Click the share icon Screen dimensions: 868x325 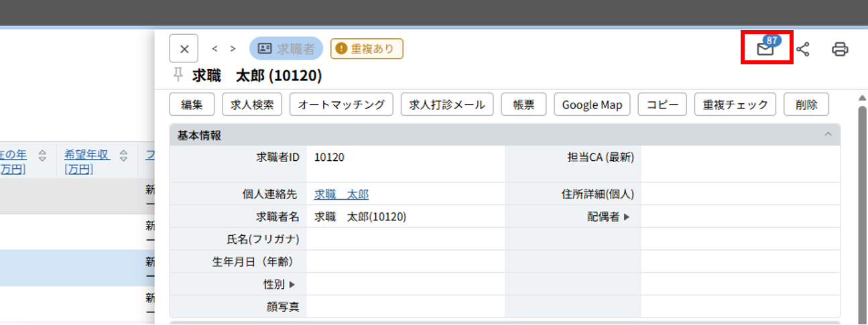point(802,49)
